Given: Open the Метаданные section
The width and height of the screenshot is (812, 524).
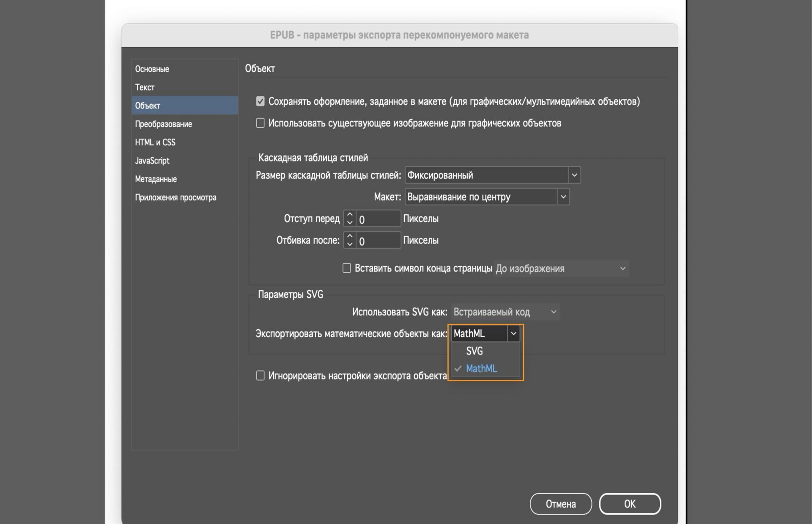Looking at the screenshot, I should point(156,179).
